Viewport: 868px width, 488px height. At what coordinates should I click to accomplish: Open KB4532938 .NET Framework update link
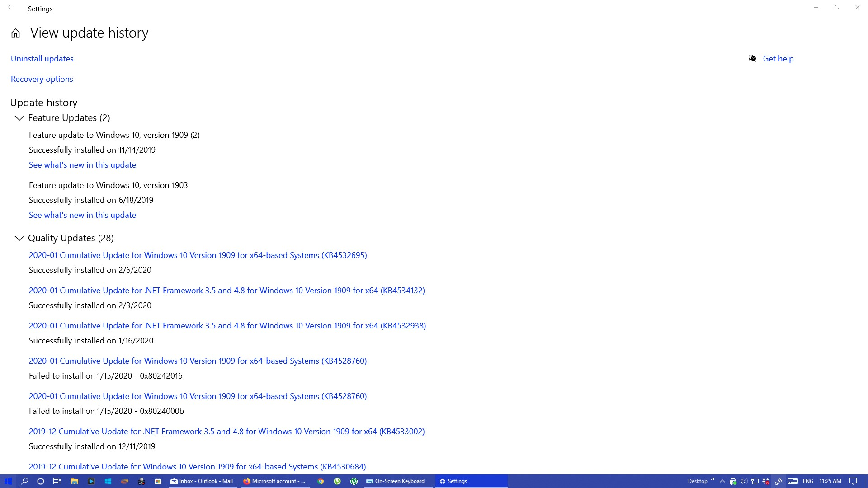(x=227, y=326)
